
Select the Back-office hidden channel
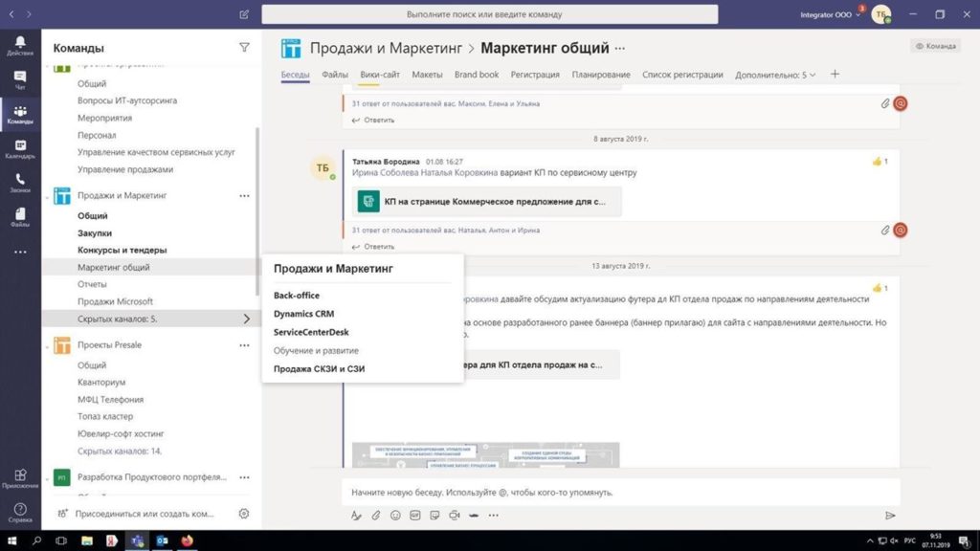pos(297,295)
